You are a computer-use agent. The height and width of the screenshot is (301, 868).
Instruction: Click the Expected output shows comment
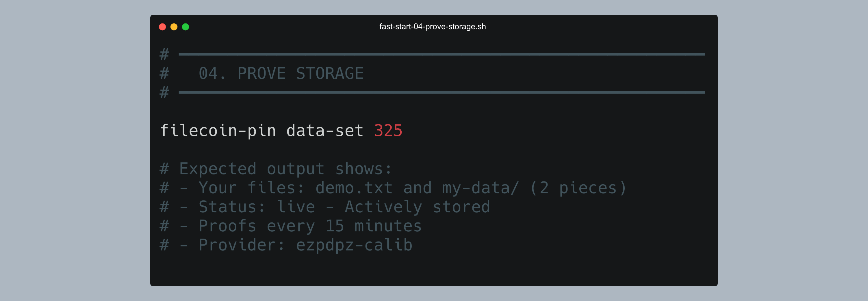(x=285, y=169)
